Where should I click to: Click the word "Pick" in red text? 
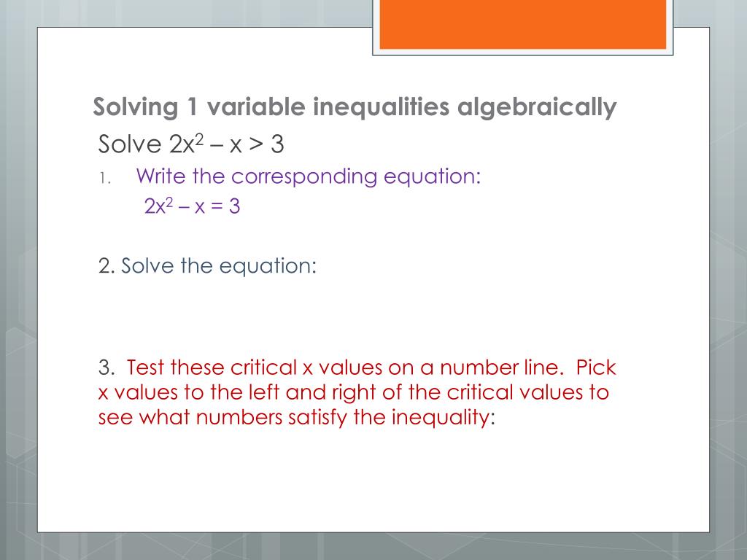click(597, 367)
